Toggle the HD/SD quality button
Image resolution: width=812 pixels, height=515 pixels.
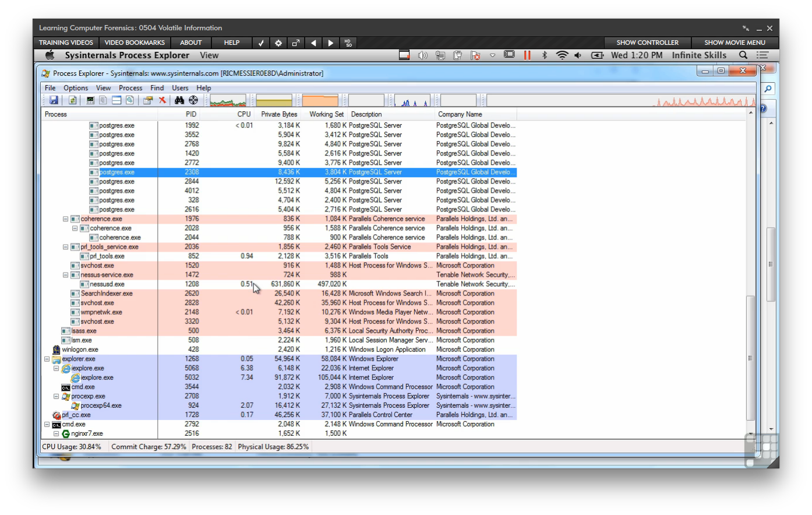[x=348, y=43]
